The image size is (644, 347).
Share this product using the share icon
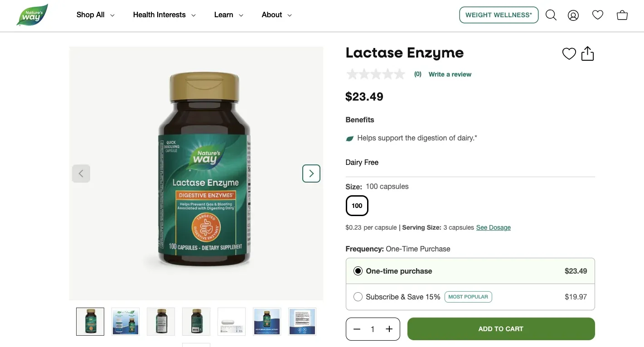click(587, 53)
